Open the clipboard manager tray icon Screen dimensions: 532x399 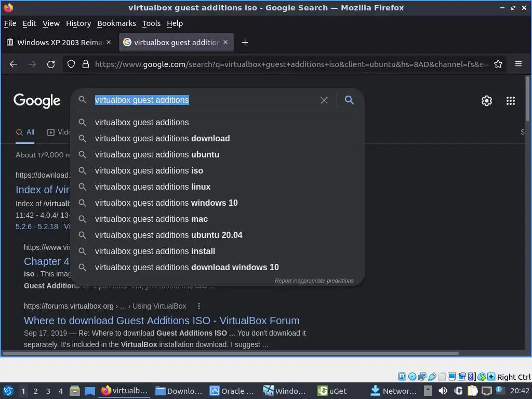tap(473, 391)
